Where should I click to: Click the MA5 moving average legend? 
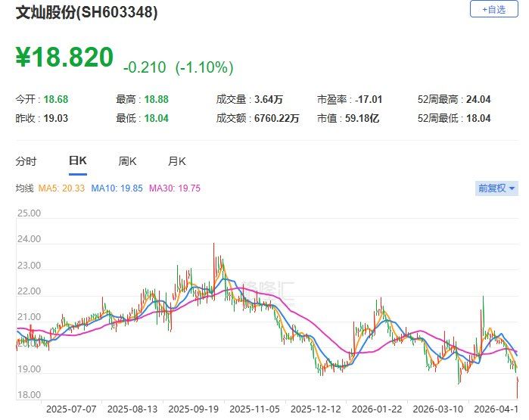63,188
